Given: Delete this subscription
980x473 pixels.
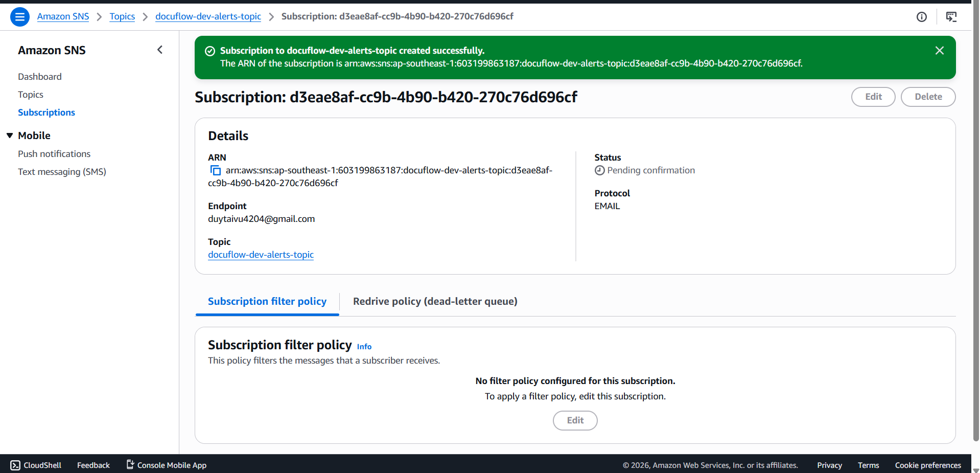Looking at the screenshot, I should 928,97.
